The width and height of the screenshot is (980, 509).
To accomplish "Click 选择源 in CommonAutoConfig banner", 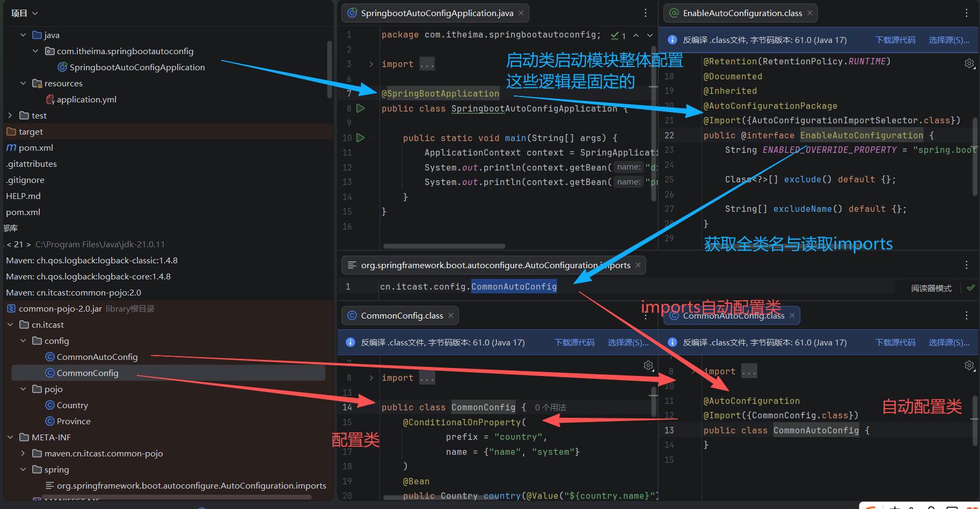I will tap(949, 343).
